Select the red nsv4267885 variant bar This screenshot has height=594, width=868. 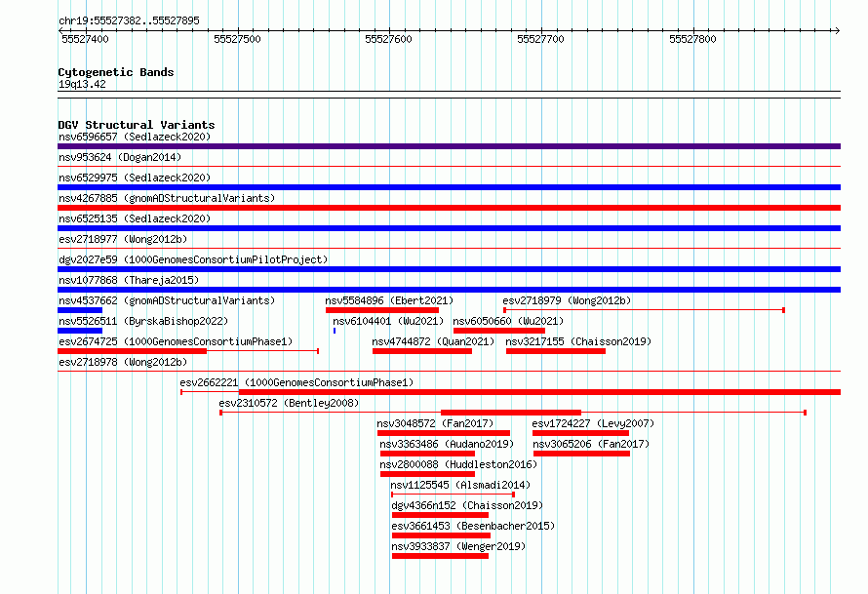(449, 208)
